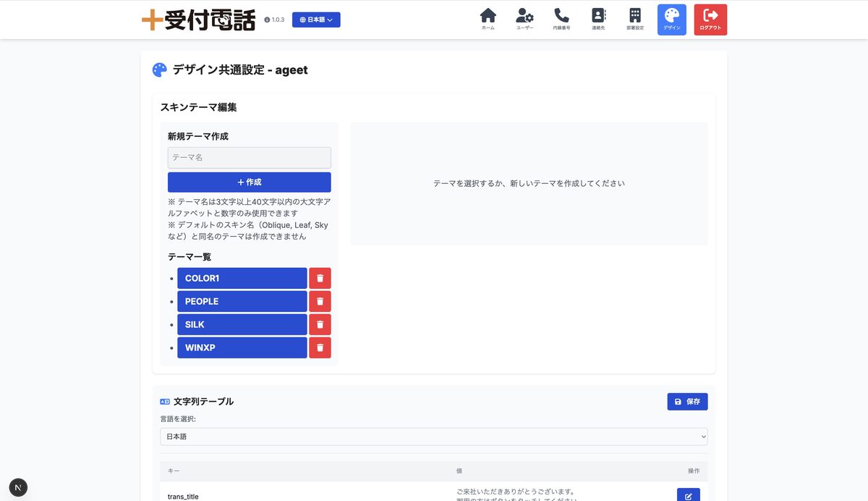Image resolution: width=868 pixels, height=501 pixels.
Task: Click the 保存 save button
Action: (687, 401)
